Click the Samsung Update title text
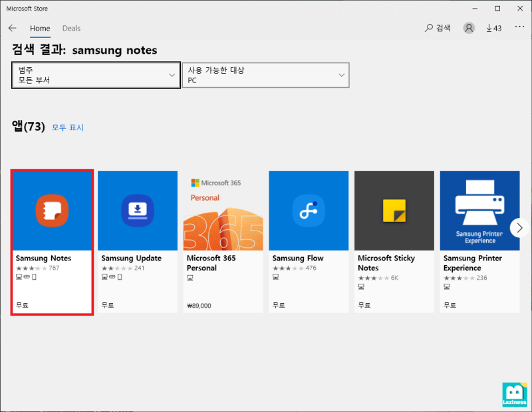 click(x=131, y=258)
